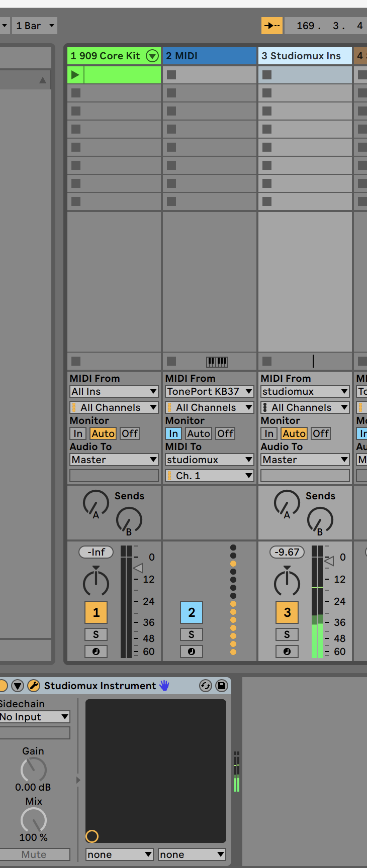
Task: Open the Ch. 1 MIDI channel dropdown
Action: tap(210, 476)
